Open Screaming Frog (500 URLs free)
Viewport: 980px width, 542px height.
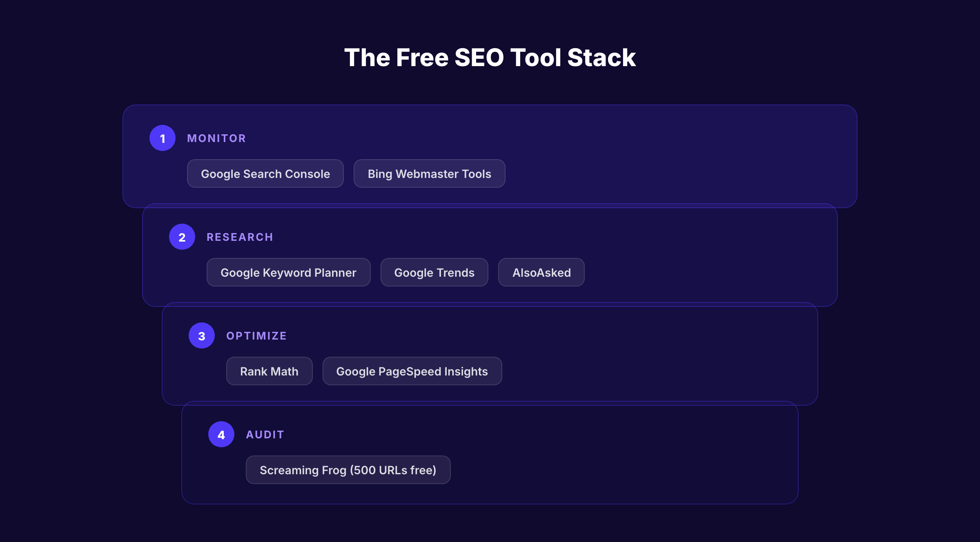(x=348, y=470)
